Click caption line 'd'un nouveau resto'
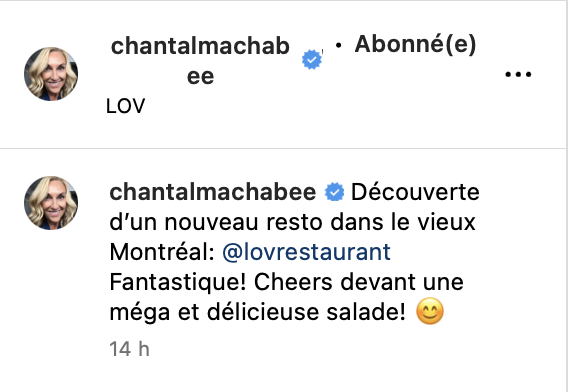The width and height of the screenshot is (570, 392). click(292, 222)
